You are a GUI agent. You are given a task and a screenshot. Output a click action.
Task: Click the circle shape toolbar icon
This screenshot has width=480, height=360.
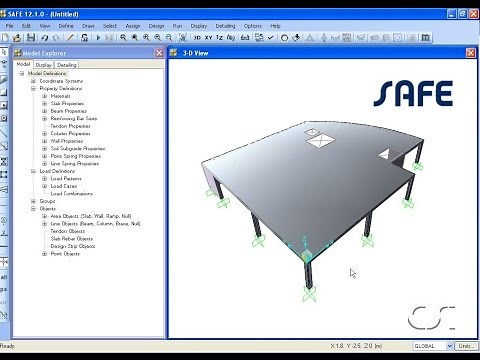click(x=284, y=38)
